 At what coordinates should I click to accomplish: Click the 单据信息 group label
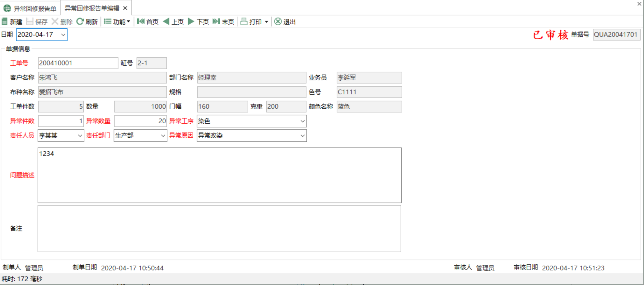18,49
